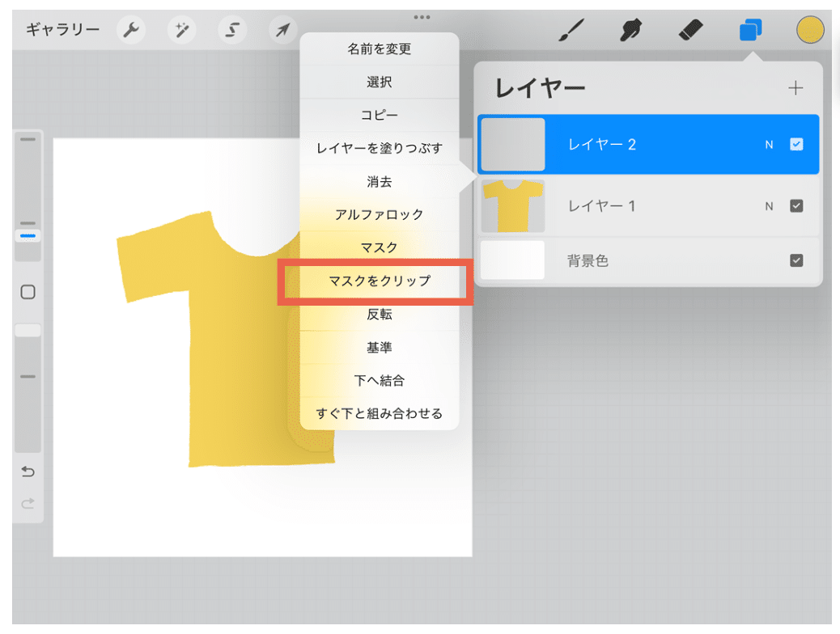Select the Smudge finger tool

tap(630, 30)
